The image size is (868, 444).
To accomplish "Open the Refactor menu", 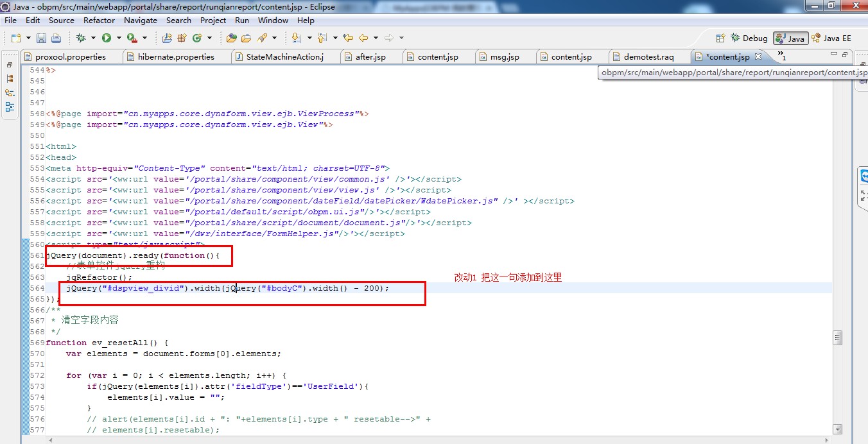I will pos(100,20).
